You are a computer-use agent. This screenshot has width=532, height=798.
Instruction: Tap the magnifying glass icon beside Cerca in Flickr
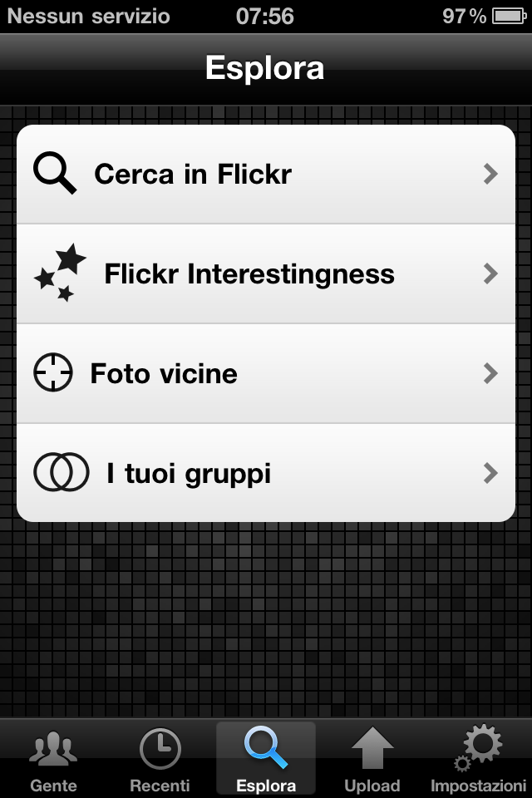pyautogui.click(x=55, y=173)
